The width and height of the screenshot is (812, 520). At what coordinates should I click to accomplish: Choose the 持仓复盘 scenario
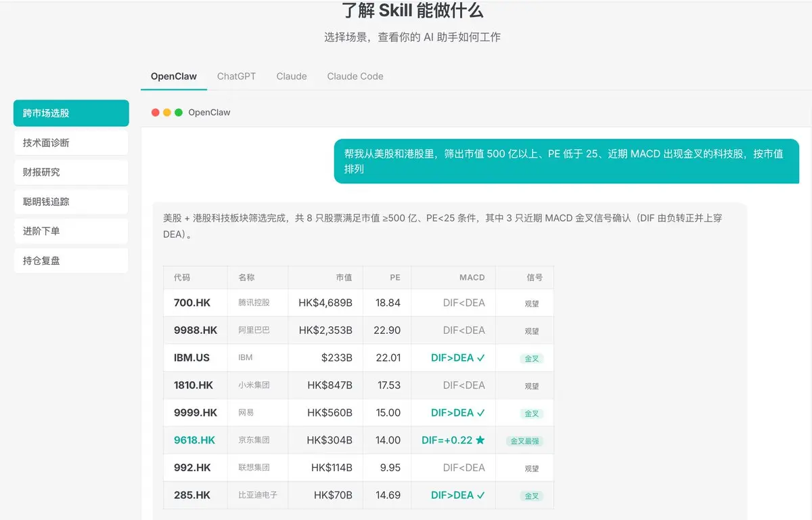(x=71, y=261)
